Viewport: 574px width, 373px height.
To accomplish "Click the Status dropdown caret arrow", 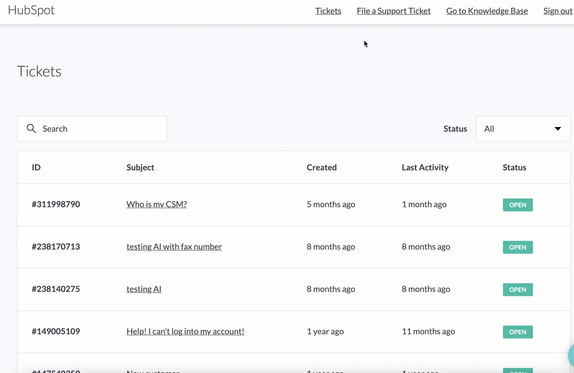I will click(558, 128).
